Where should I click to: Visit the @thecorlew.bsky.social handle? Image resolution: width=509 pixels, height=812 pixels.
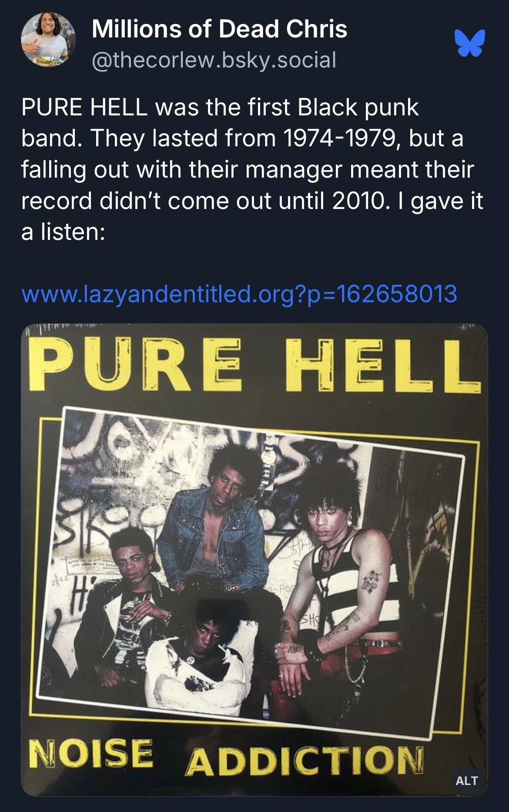coord(214,60)
